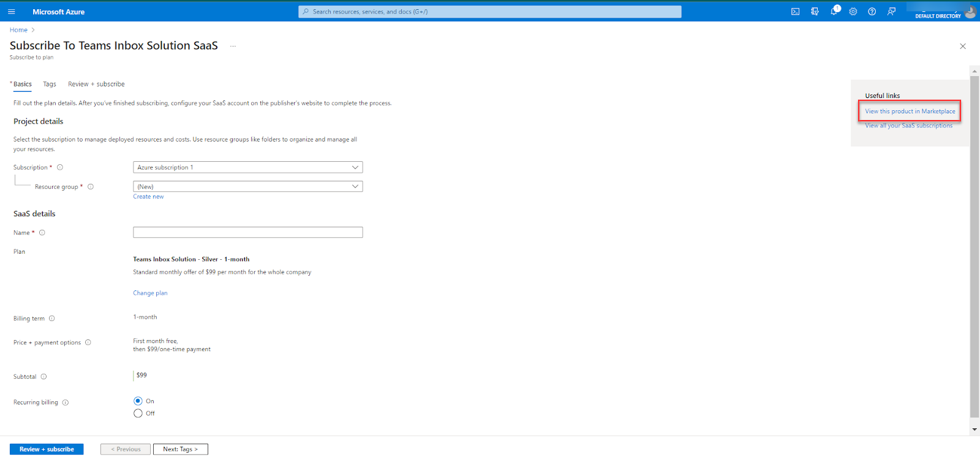Open the Feedback icon in top bar
Screen dimensions: 980x462
tap(891, 12)
